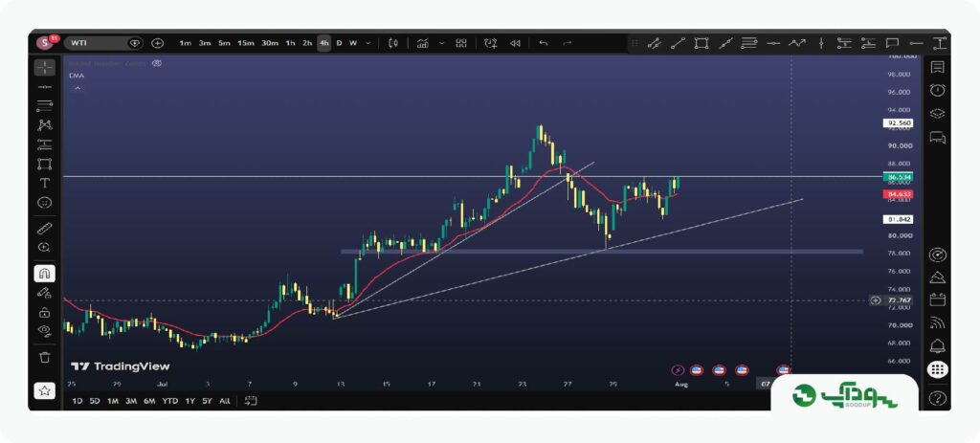Select the active 4h timeframe
Image resolution: width=980 pixels, height=443 pixels.
(x=323, y=43)
